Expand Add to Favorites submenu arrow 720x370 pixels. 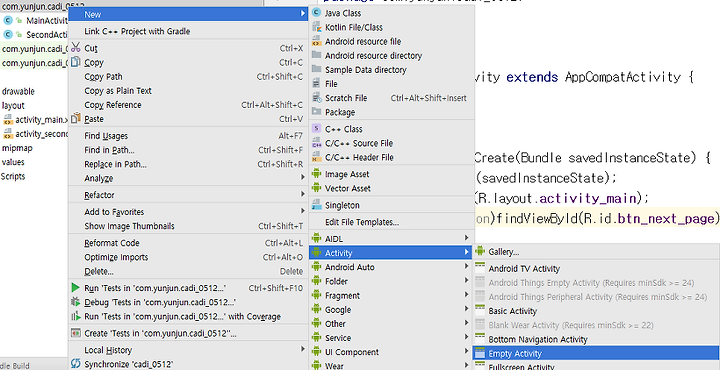pos(303,212)
